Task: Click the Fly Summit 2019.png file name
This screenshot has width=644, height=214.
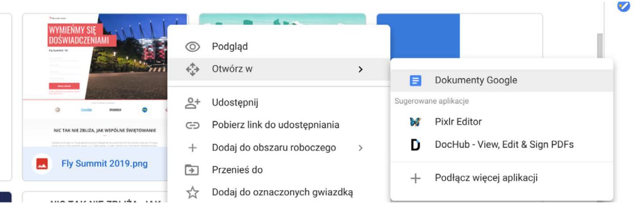Action: point(104,164)
